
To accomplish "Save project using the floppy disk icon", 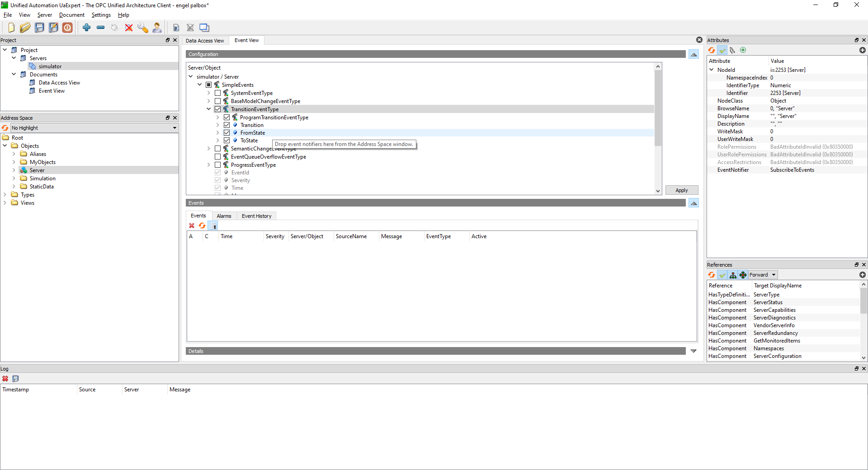I will (x=39, y=28).
